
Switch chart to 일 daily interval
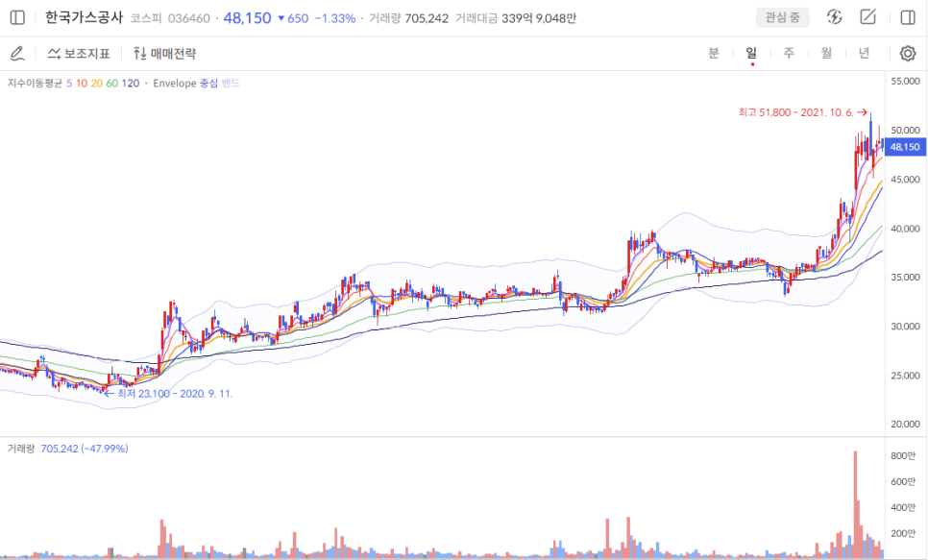(x=751, y=53)
